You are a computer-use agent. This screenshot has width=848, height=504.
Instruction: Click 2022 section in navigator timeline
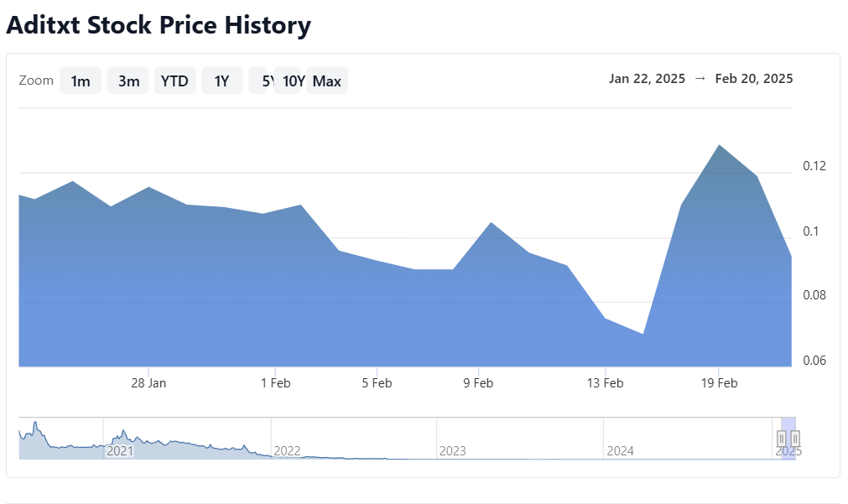click(287, 451)
